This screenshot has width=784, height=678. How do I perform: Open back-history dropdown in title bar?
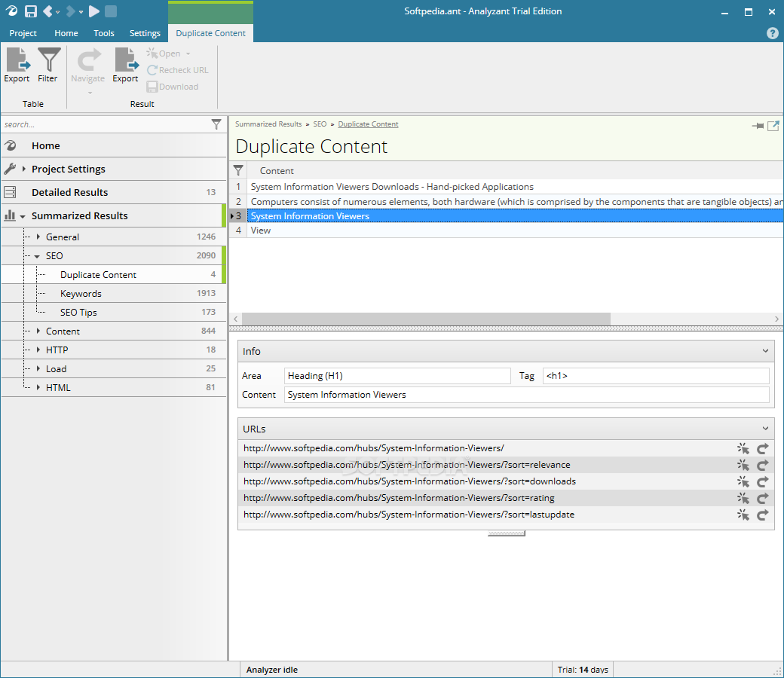point(57,12)
